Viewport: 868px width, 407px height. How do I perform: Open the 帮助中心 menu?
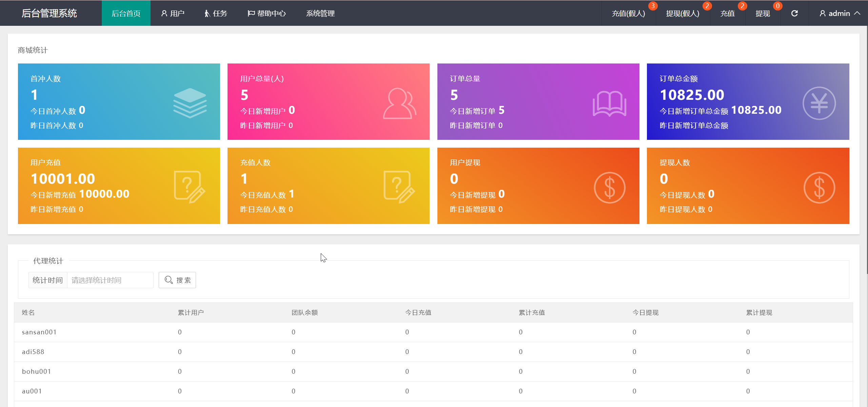267,13
